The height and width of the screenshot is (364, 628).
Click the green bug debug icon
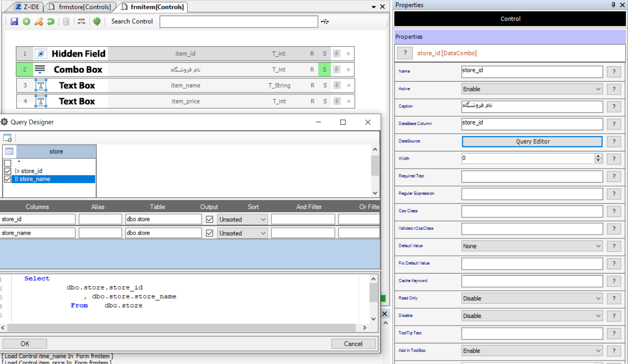97,22
